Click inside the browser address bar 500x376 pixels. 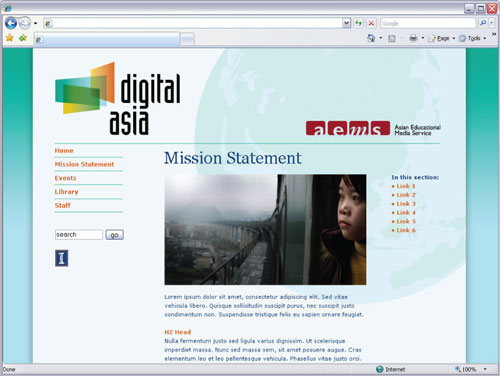click(x=193, y=23)
